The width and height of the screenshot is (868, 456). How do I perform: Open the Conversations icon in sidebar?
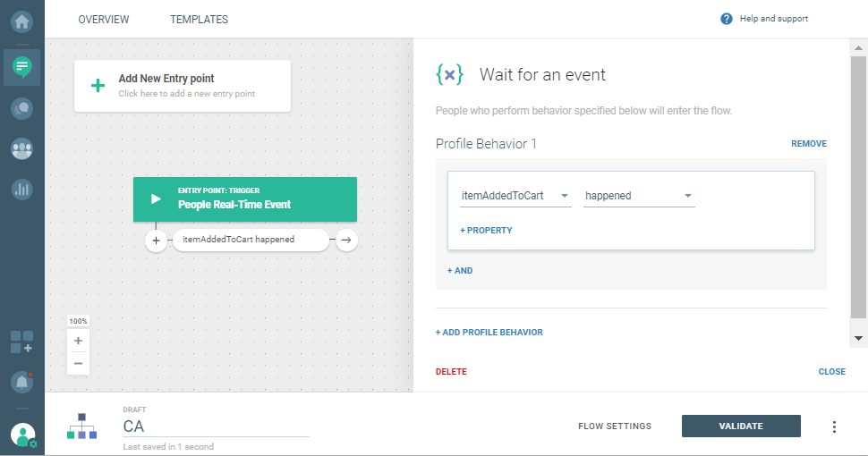(21, 108)
